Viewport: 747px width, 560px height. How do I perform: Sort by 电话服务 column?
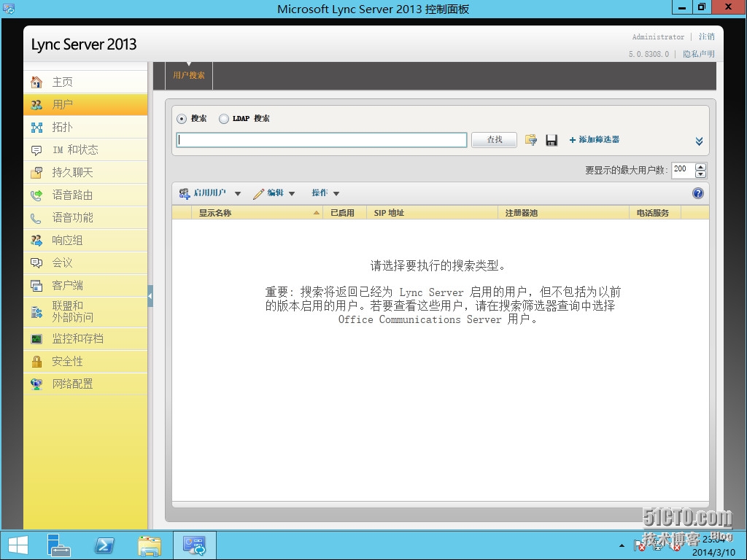click(655, 213)
